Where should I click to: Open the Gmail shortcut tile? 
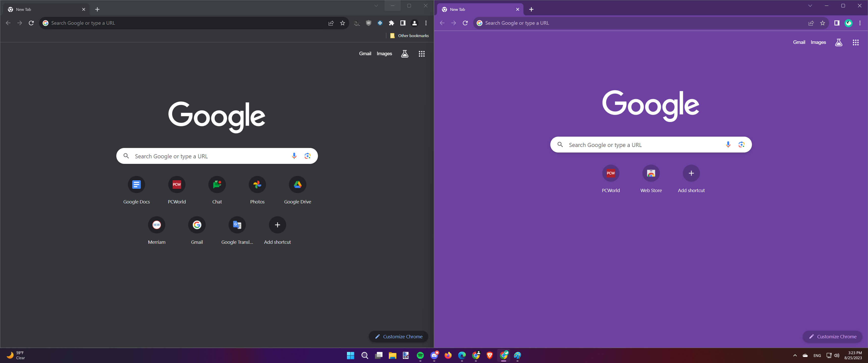tap(197, 231)
